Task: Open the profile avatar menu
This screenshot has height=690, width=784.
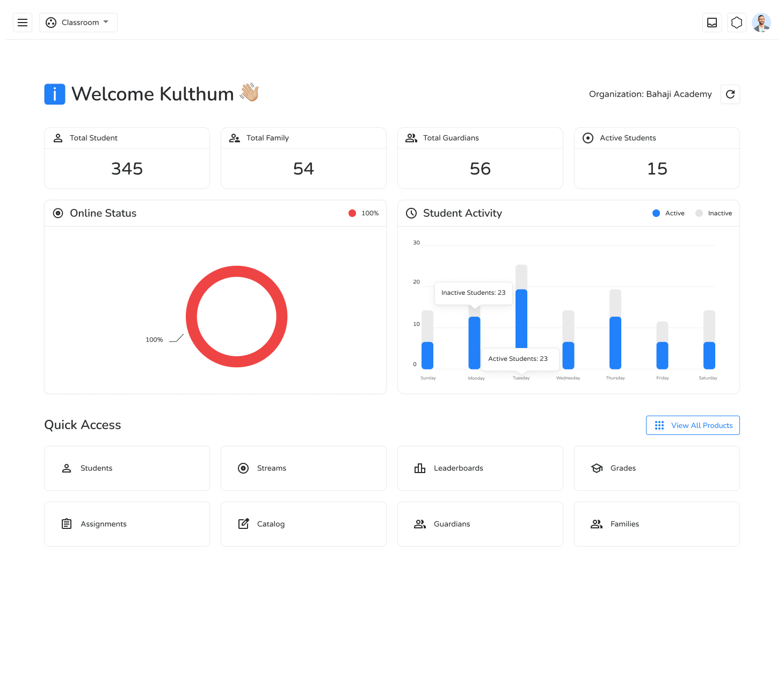Action: (x=761, y=23)
